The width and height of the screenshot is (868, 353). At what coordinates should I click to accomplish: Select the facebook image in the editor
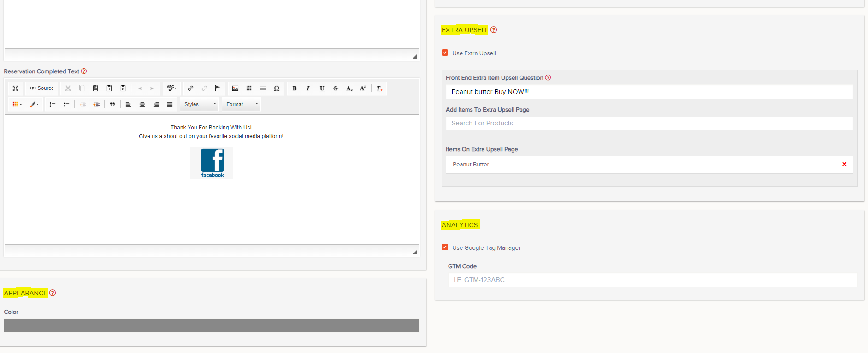coord(212,163)
